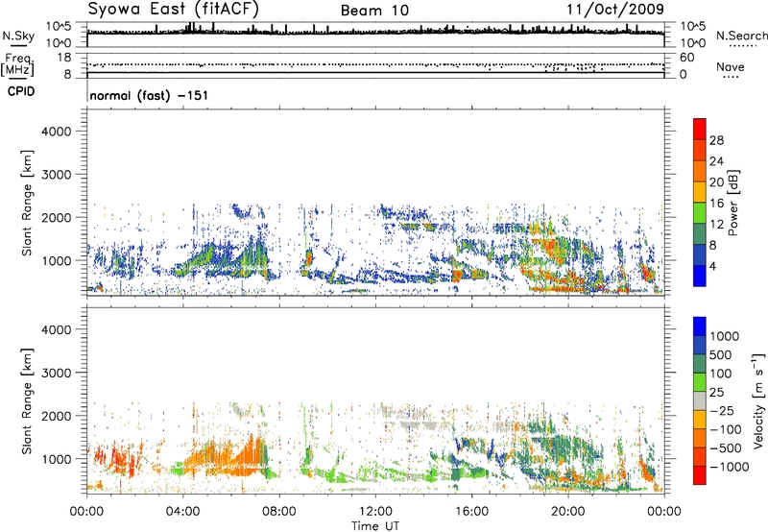Click the 'Velocity [m s⁻¹]' colorbar title
This screenshot has height=532, width=768.
pyautogui.click(x=758, y=400)
